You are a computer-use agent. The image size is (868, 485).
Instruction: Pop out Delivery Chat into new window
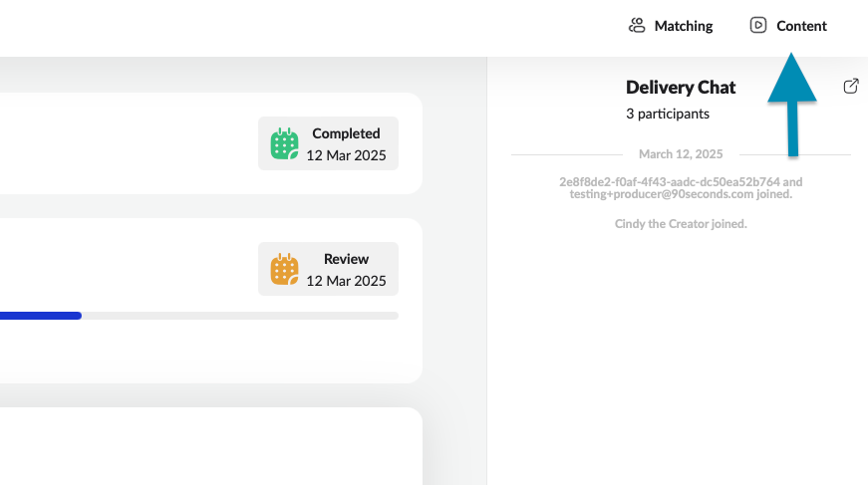click(851, 87)
